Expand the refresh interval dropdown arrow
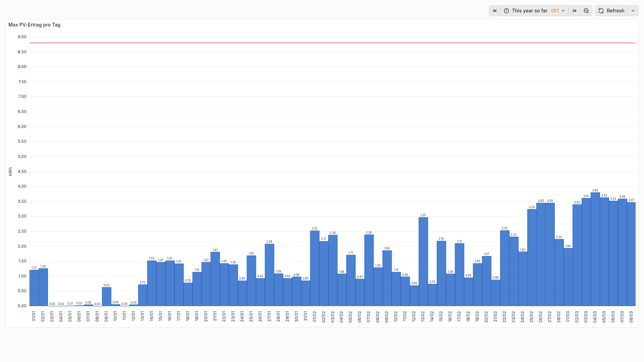Image resolution: width=644 pixels, height=362 pixels. pos(633,11)
